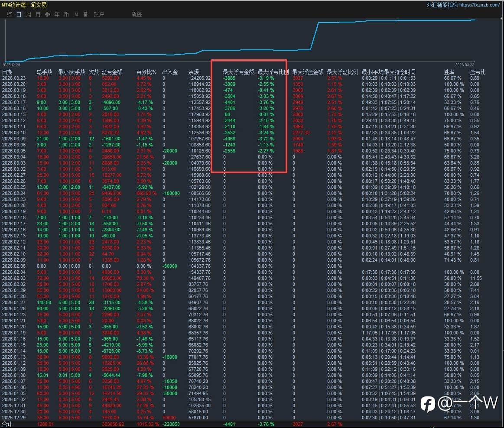This screenshot has width=504, height=428.
Task: Open the 周 weekly statistics tab
Action: [29, 14]
